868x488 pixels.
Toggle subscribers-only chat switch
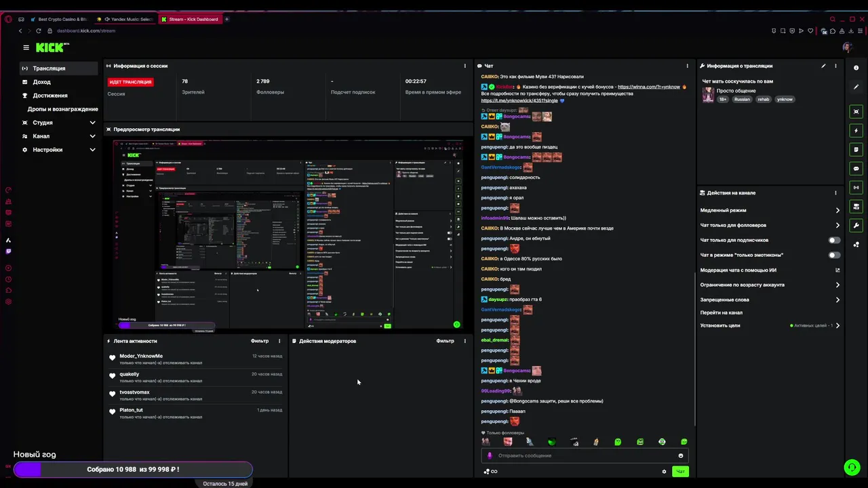tap(834, 240)
